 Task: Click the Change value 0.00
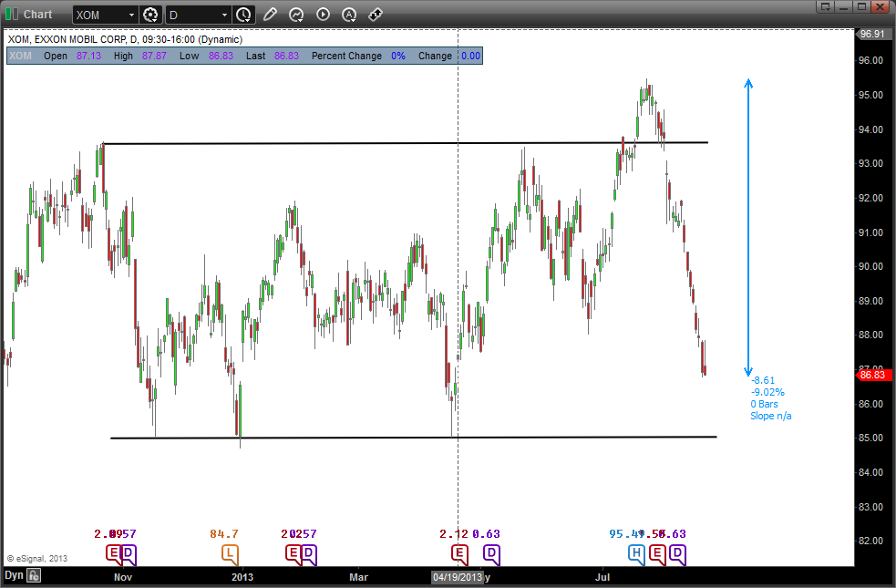[x=471, y=56]
